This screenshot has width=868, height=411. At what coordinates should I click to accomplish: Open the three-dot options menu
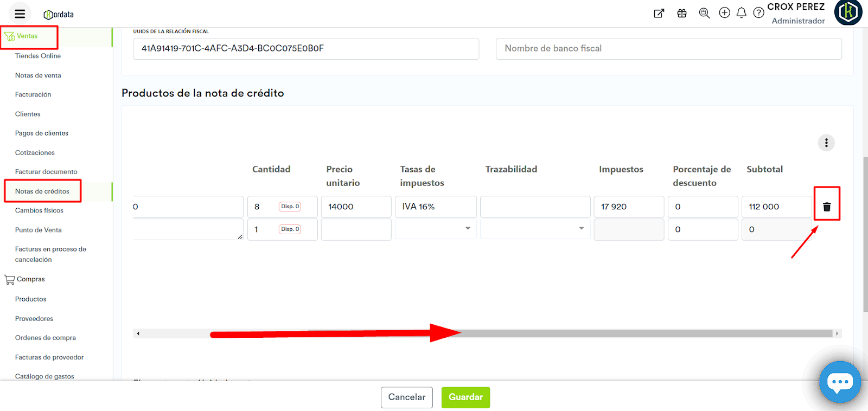(x=826, y=143)
